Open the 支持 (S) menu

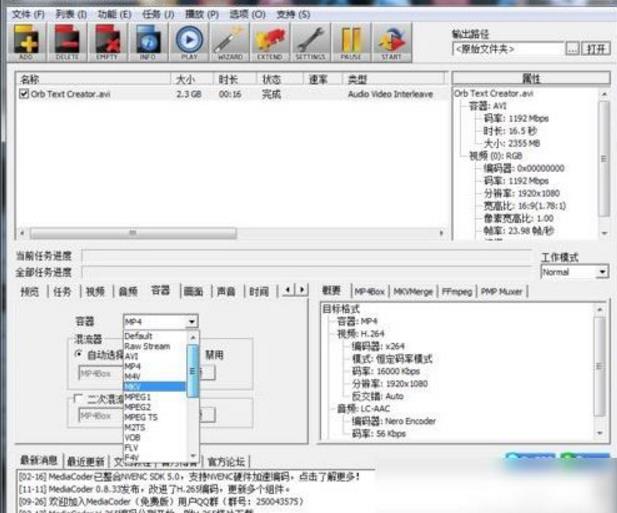293,15
